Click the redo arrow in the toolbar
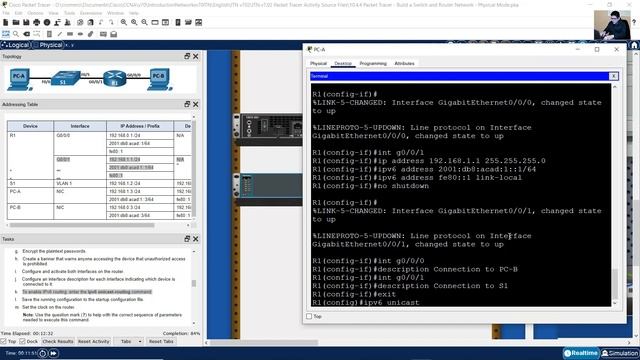The height and width of the screenshot is (360, 640). point(111,22)
